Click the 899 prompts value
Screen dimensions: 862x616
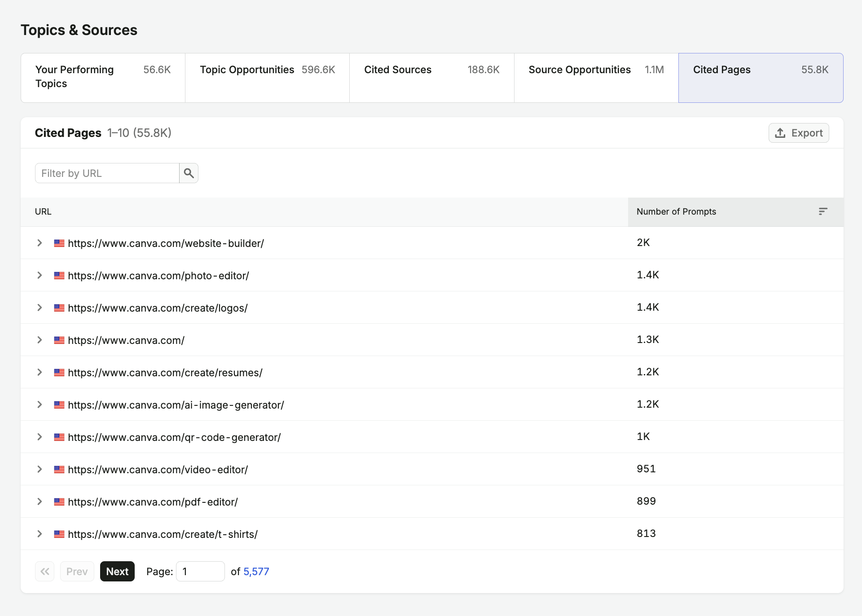pyautogui.click(x=646, y=501)
